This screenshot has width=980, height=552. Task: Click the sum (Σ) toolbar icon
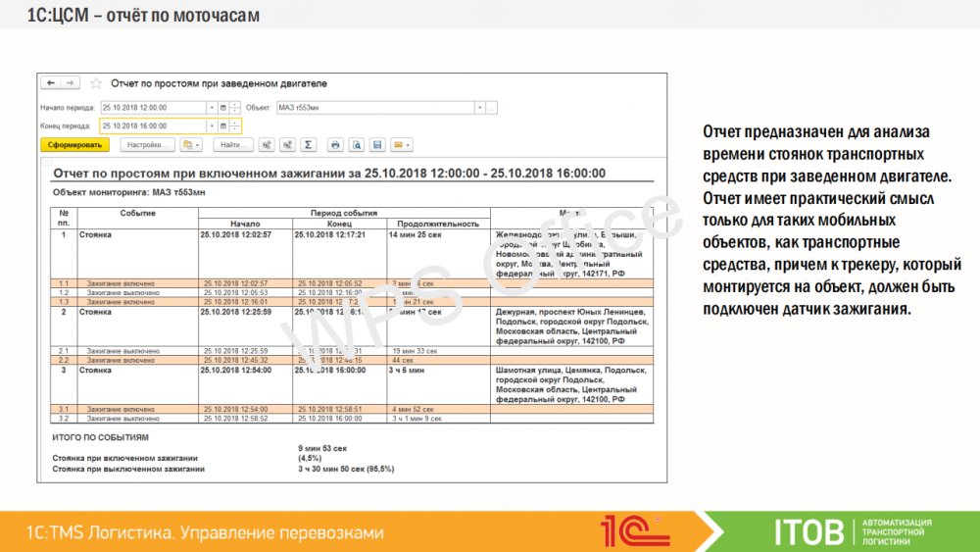pyautogui.click(x=307, y=145)
